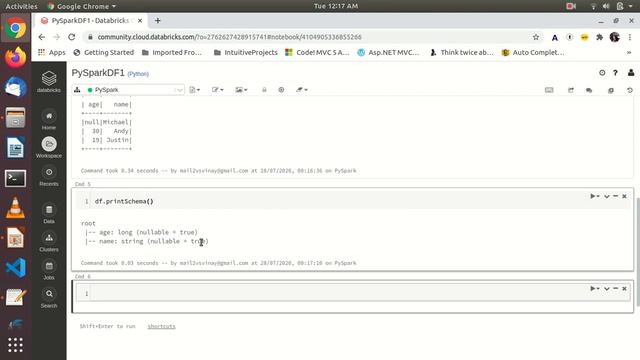Viewport: 640px width, 360px height.
Task: Open the user account icon
Action: (631, 73)
